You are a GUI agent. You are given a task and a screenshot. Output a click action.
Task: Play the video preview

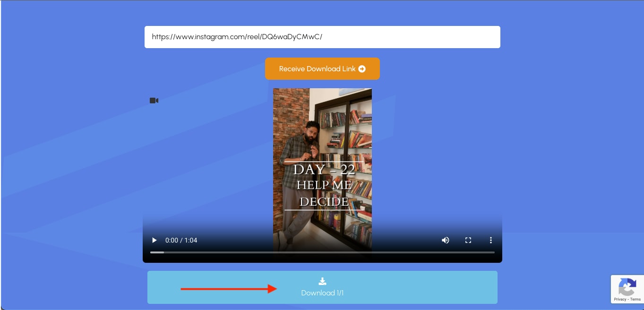point(154,240)
